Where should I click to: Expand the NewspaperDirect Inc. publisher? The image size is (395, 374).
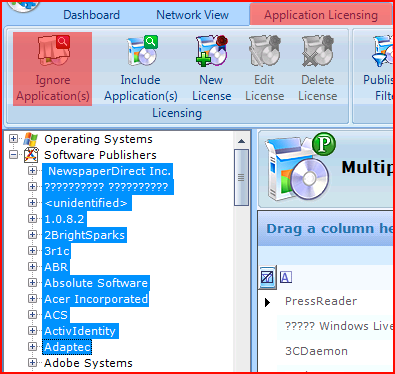(x=32, y=171)
